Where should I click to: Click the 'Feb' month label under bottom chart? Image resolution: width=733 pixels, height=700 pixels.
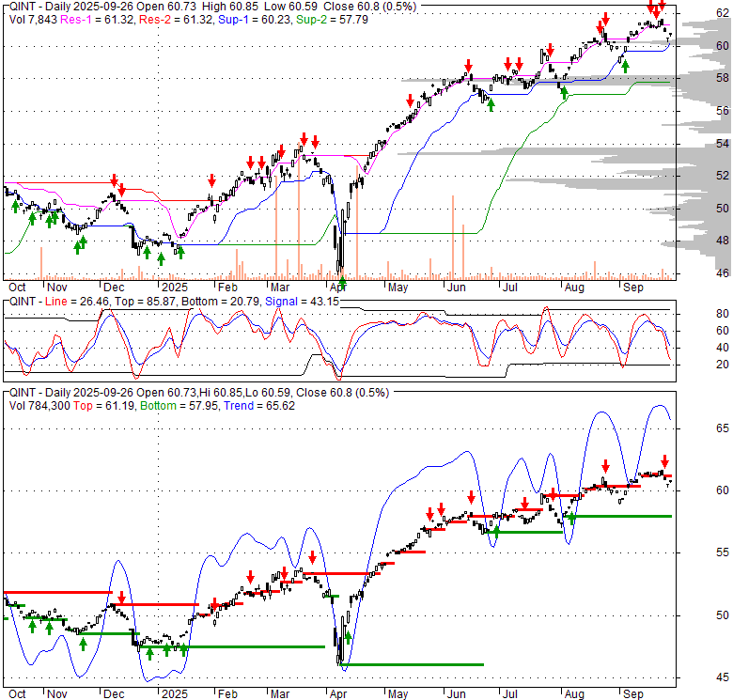[227, 694]
